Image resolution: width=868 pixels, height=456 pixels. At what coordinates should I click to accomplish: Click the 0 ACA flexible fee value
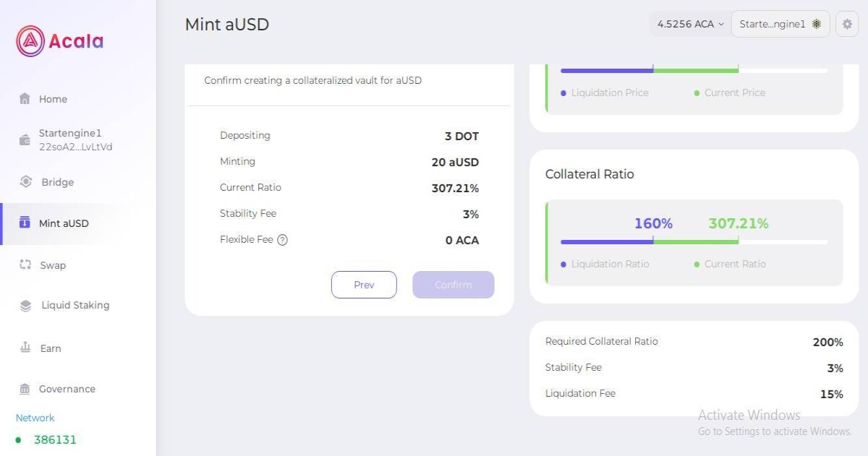click(461, 240)
